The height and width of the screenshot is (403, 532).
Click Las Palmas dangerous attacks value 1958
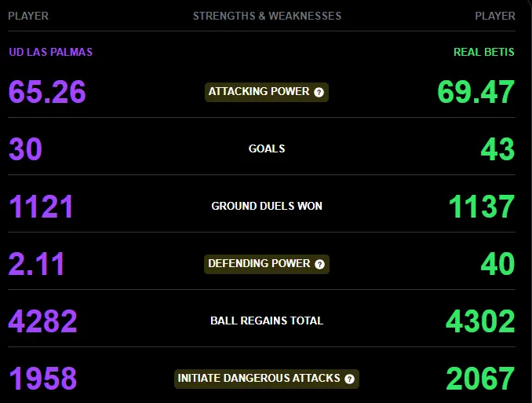coord(42,379)
